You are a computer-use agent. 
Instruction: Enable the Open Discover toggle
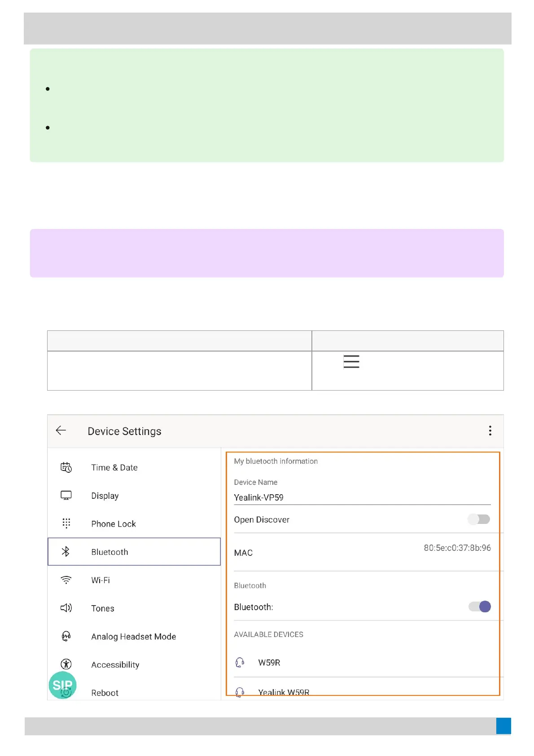[479, 519]
